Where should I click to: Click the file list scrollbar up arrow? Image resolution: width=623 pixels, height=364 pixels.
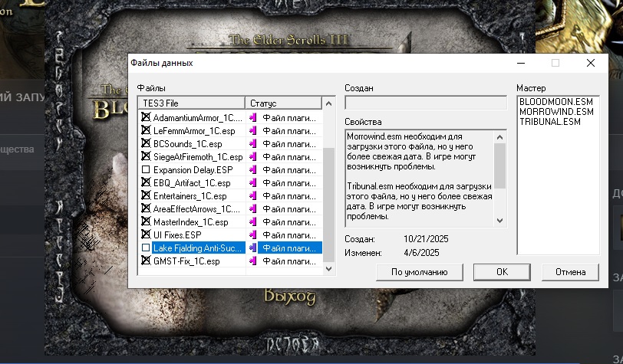coord(328,103)
